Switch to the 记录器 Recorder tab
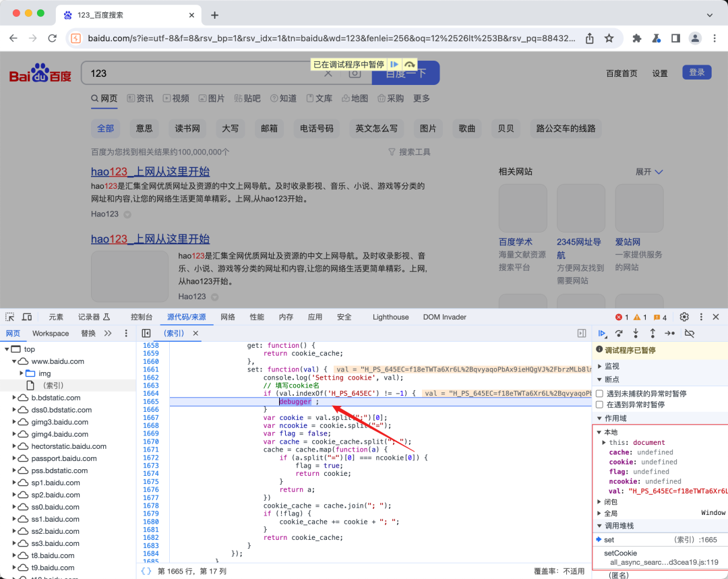 click(93, 317)
